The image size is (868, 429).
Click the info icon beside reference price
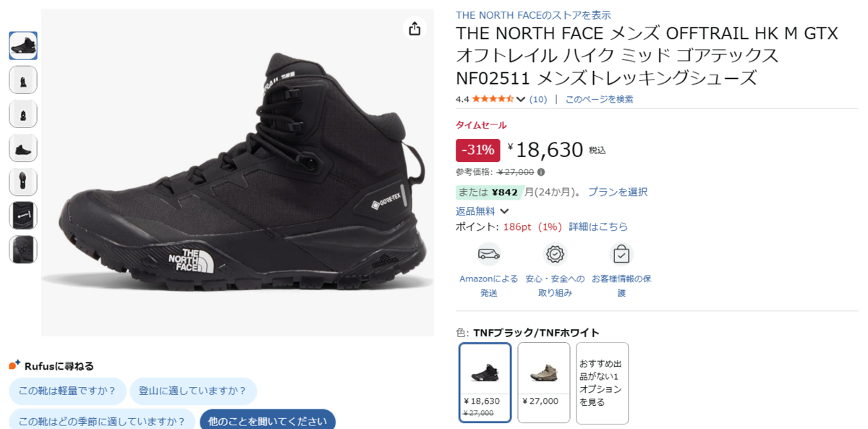[541, 172]
